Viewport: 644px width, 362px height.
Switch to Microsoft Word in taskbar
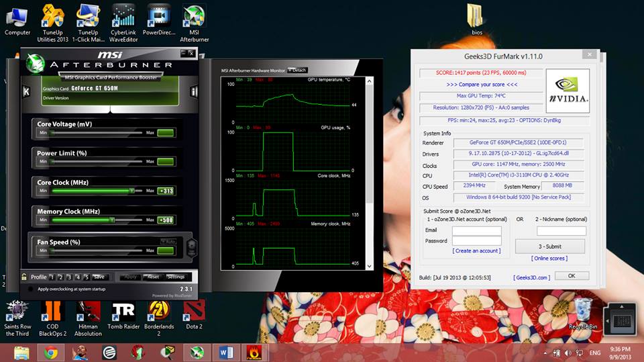coord(226,353)
